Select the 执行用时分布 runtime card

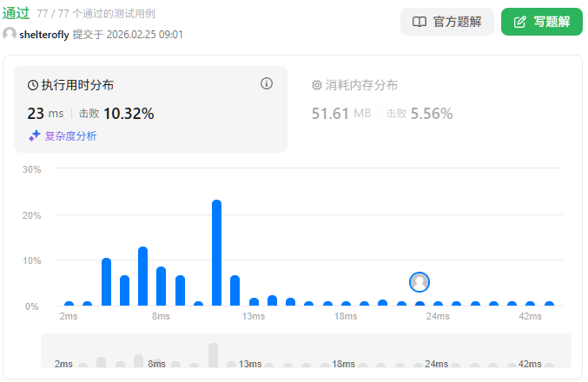[150, 109]
